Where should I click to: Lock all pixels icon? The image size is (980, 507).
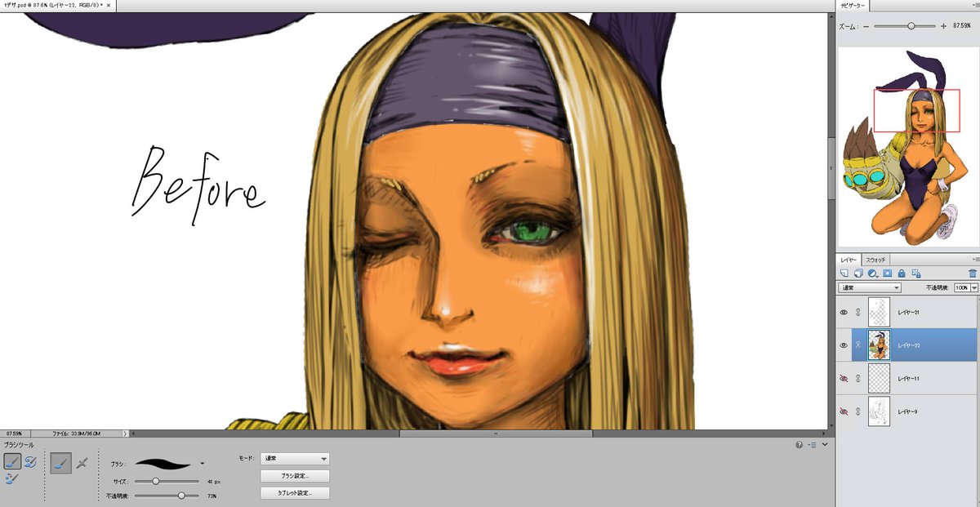pos(901,274)
